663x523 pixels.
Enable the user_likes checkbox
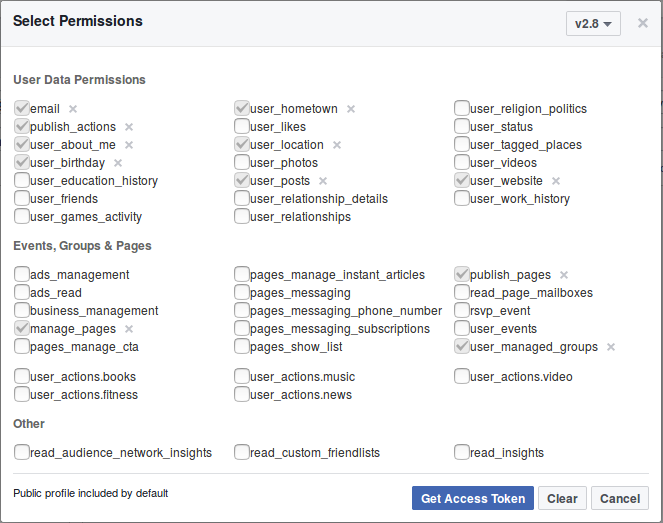coord(242,127)
